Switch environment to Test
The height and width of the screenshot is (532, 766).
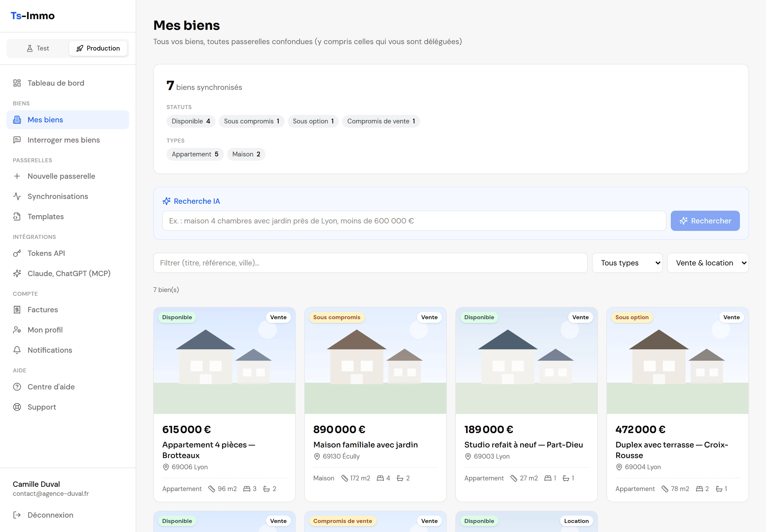[38, 48]
